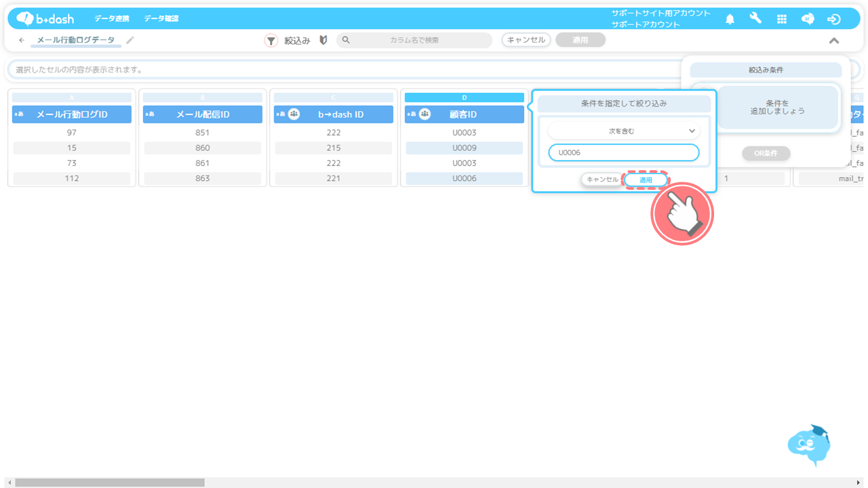Click the data type icon on b→dash ID
The image size is (868, 488).
pos(281,114)
